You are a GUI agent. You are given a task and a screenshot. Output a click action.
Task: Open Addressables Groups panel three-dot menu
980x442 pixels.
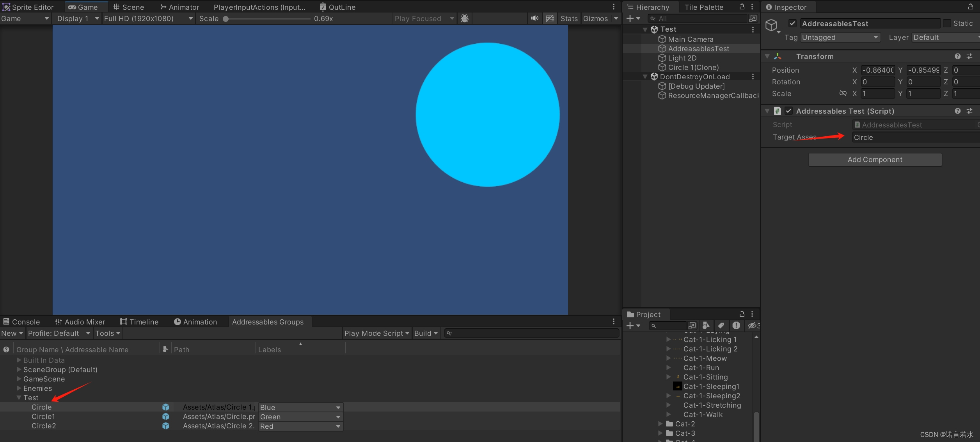(614, 321)
